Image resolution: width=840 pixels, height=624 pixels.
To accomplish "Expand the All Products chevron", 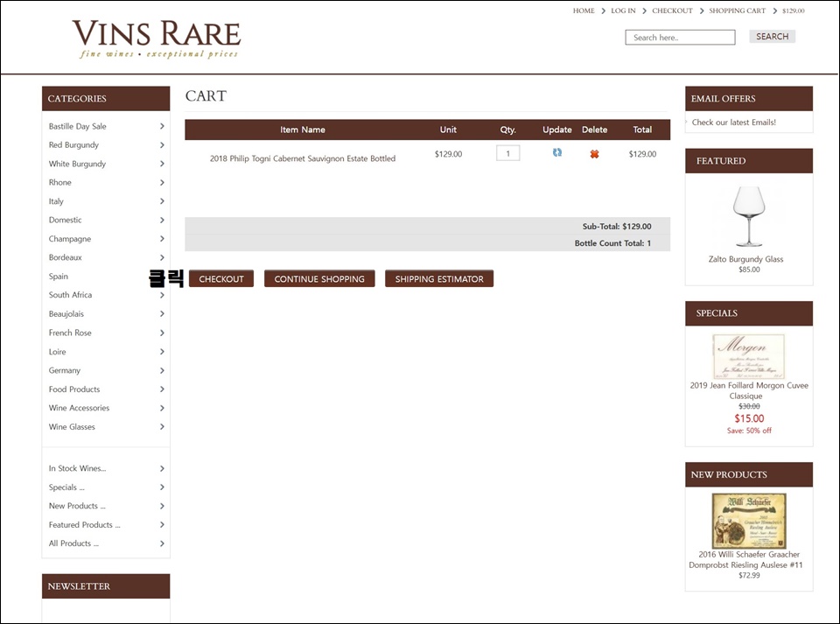I will tap(162, 543).
